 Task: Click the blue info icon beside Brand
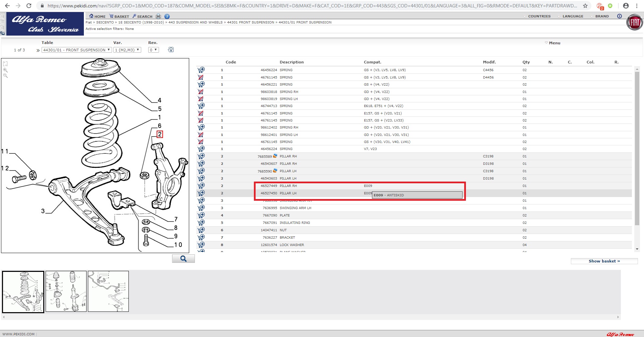pyautogui.click(x=619, y=16)
